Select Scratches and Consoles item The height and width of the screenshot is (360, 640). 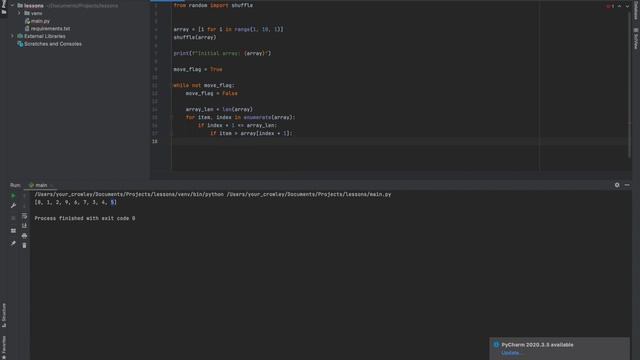tap(53, 44)
